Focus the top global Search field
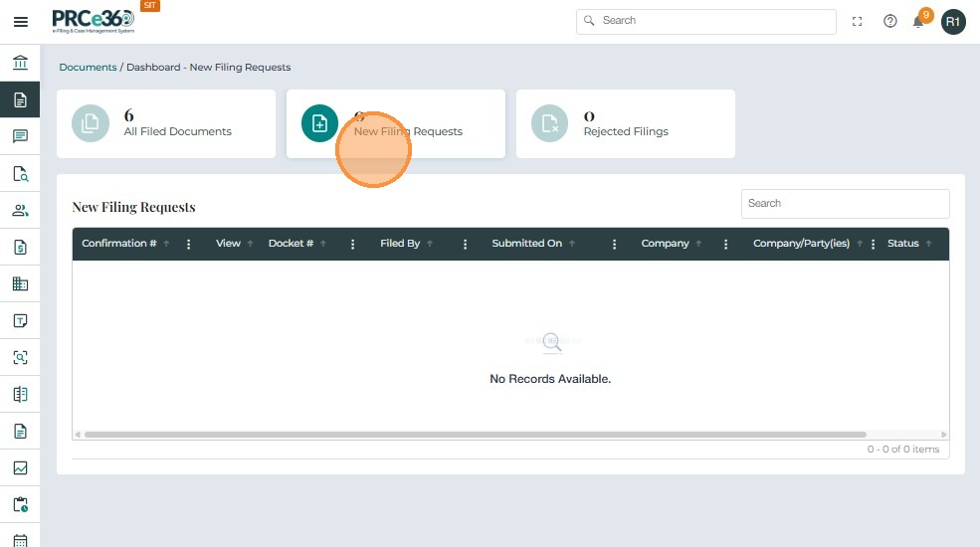Screen dimensions: 980x547 [x=706, y=21]
